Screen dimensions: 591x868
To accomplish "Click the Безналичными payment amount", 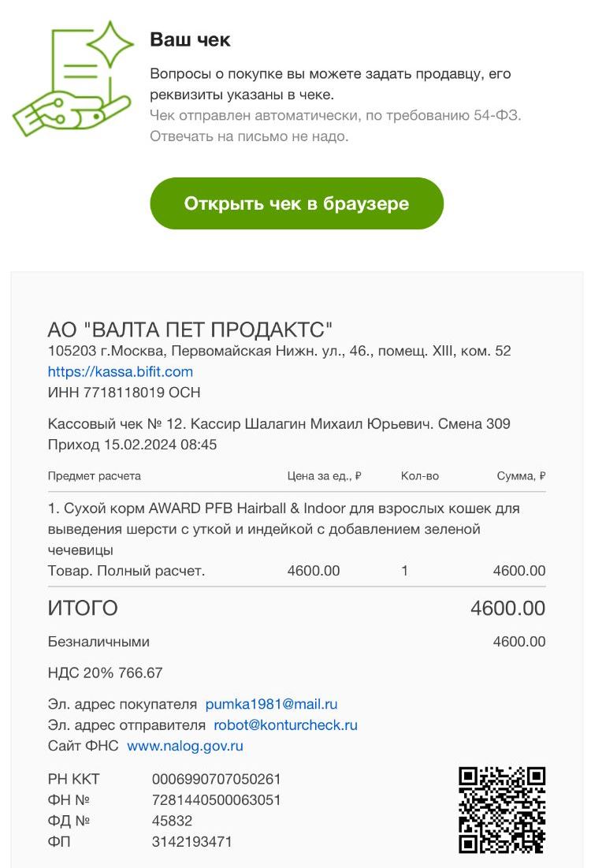I will tap(519, 642).
